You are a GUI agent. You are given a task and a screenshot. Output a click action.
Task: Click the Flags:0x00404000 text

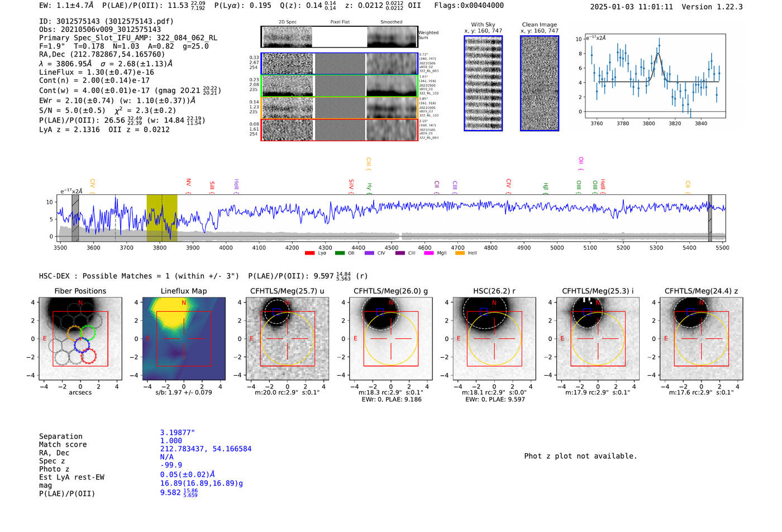(x=469, y=6)
